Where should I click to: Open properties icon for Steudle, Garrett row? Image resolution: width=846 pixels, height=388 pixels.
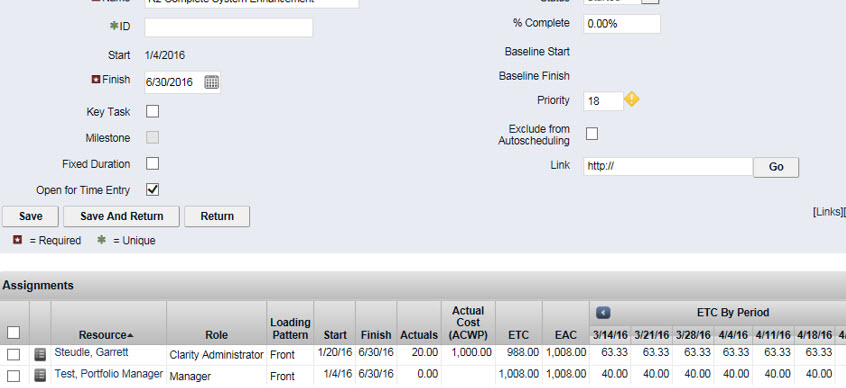40,355
